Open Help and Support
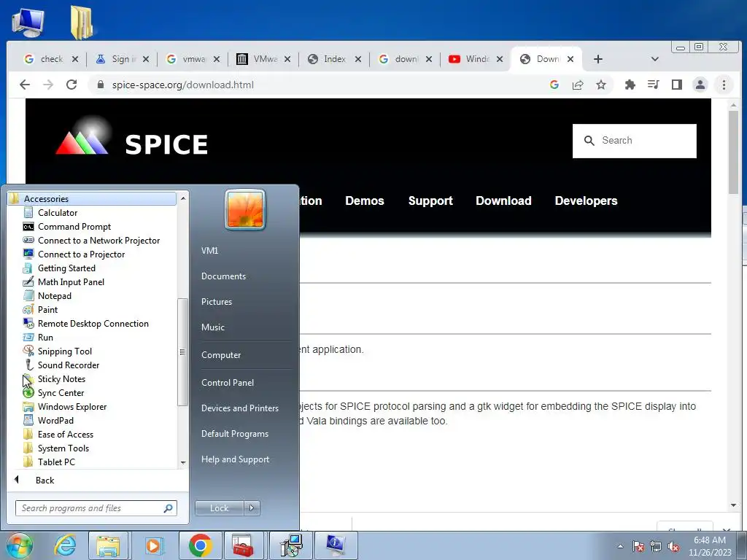This screenshot has height=560, width=747. 235,459
